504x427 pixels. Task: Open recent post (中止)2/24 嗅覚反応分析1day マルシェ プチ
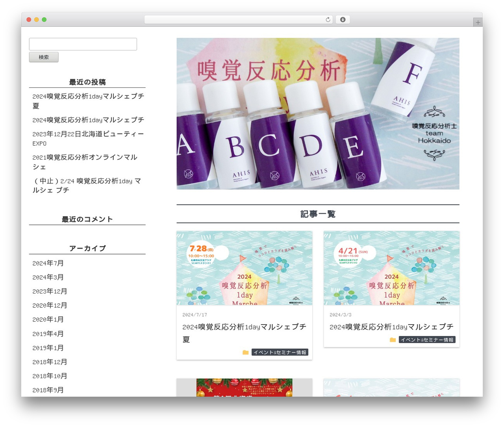[87, 186]
